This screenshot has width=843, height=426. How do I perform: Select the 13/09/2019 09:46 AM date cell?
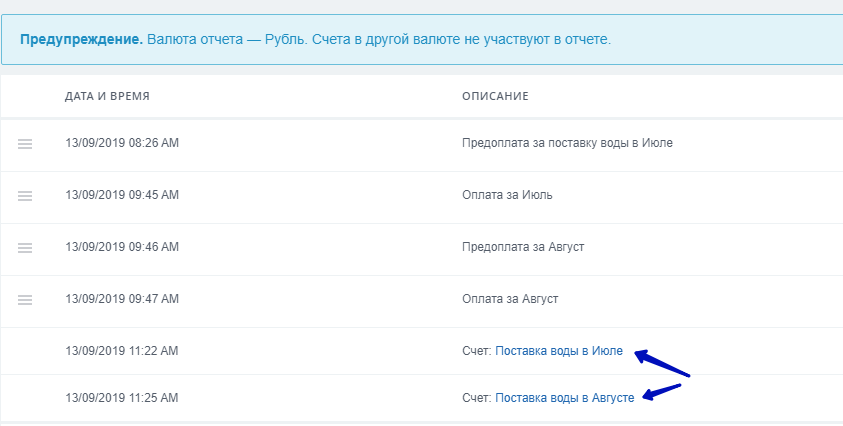122,247
